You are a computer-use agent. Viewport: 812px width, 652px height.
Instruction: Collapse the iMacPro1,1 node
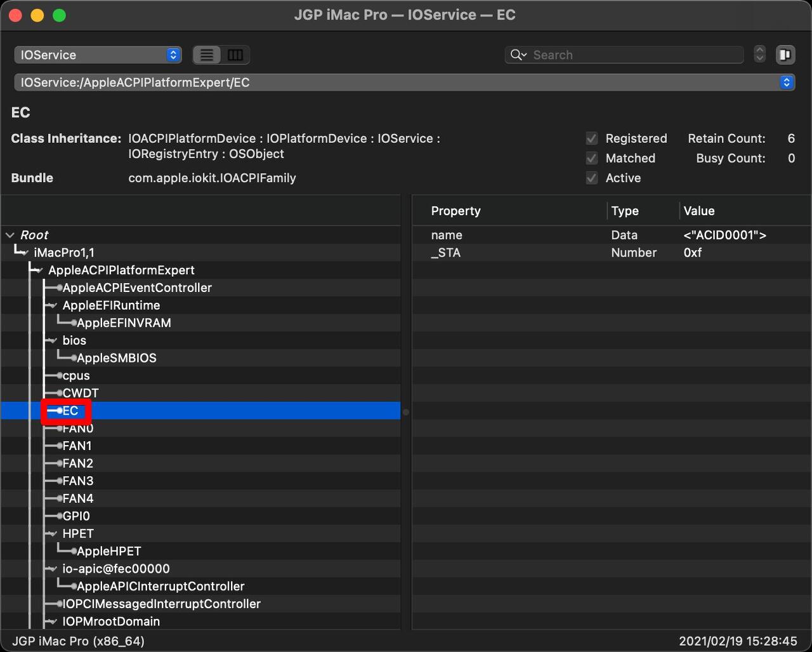24,253
